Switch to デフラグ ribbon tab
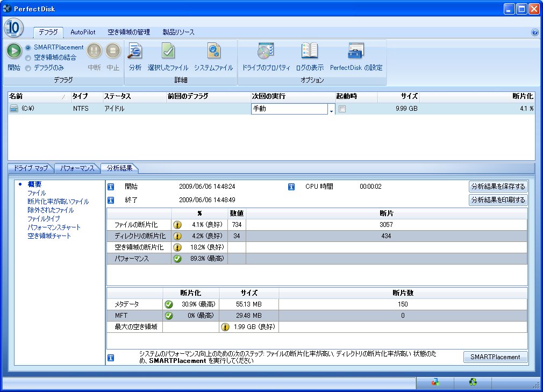This screenshot has width=543, height=392. (x=48, y=32)
